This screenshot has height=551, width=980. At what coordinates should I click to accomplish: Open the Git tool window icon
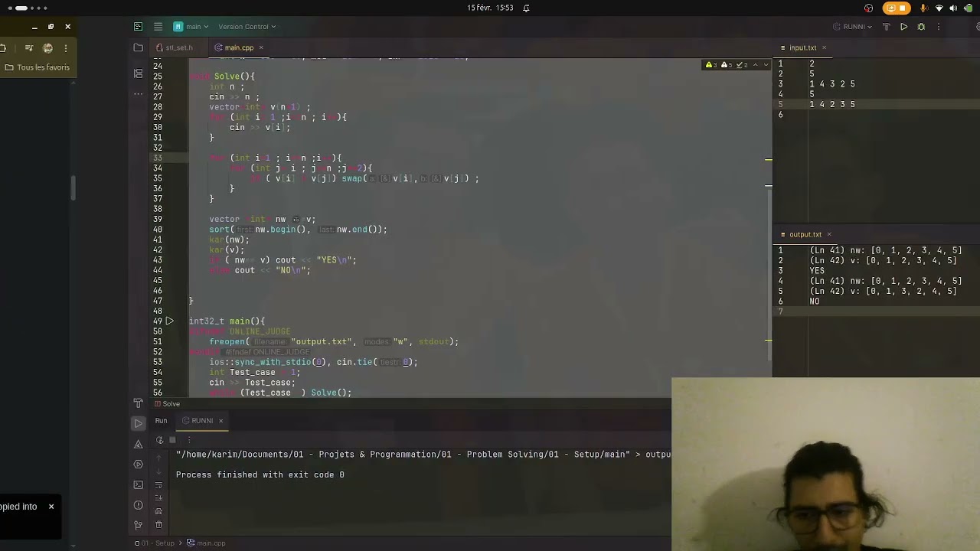point(138,525)
